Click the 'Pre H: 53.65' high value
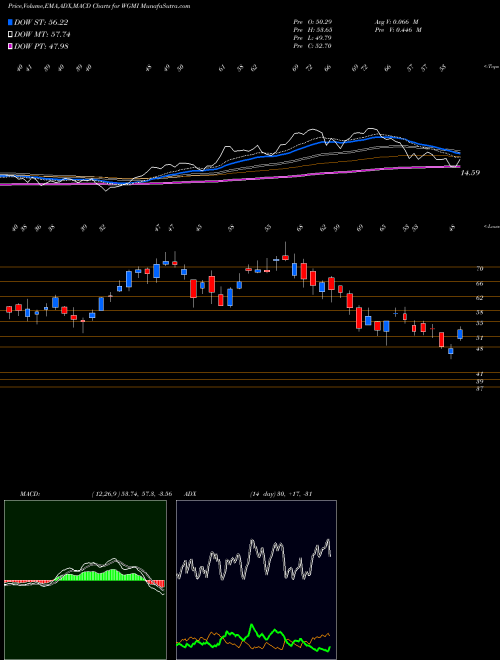 (x=313, y=30)
